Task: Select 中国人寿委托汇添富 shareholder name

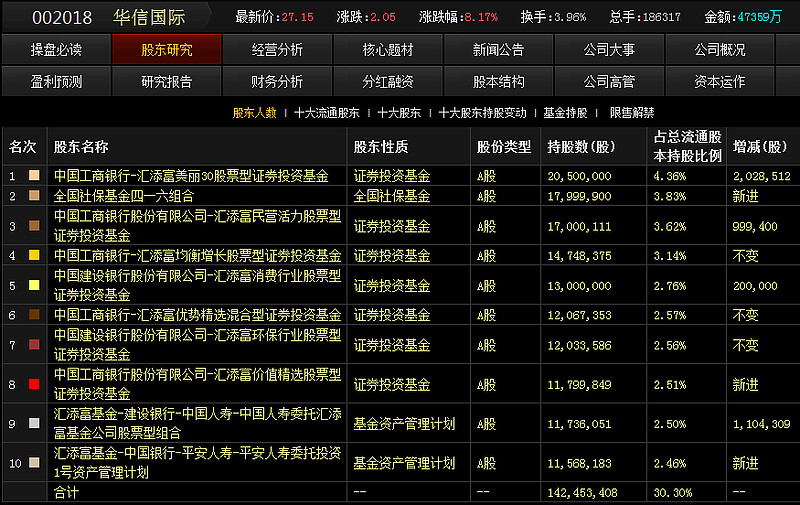Action: 197,423
